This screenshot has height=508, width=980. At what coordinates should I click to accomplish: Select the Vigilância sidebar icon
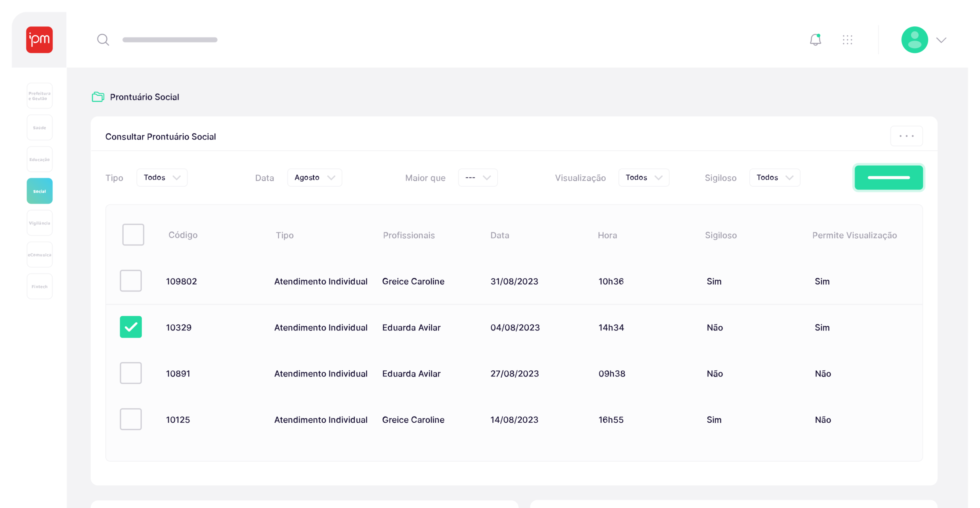(x=39, y=222)
